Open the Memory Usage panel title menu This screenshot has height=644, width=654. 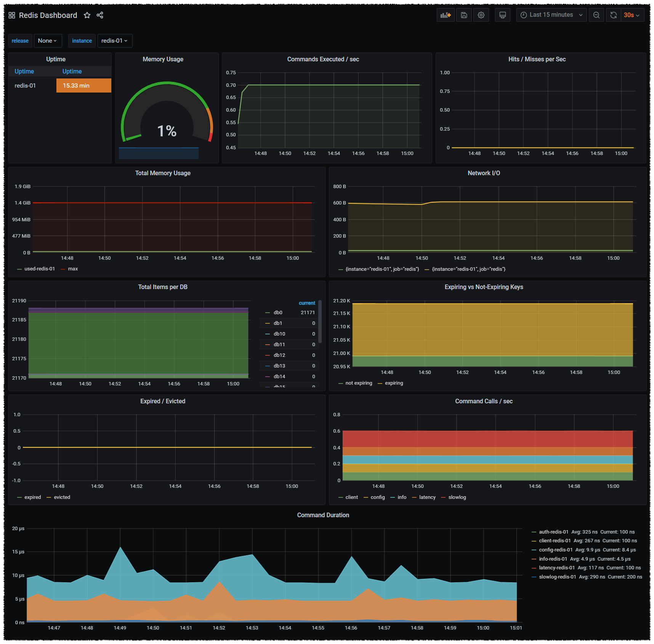(163, 59)
